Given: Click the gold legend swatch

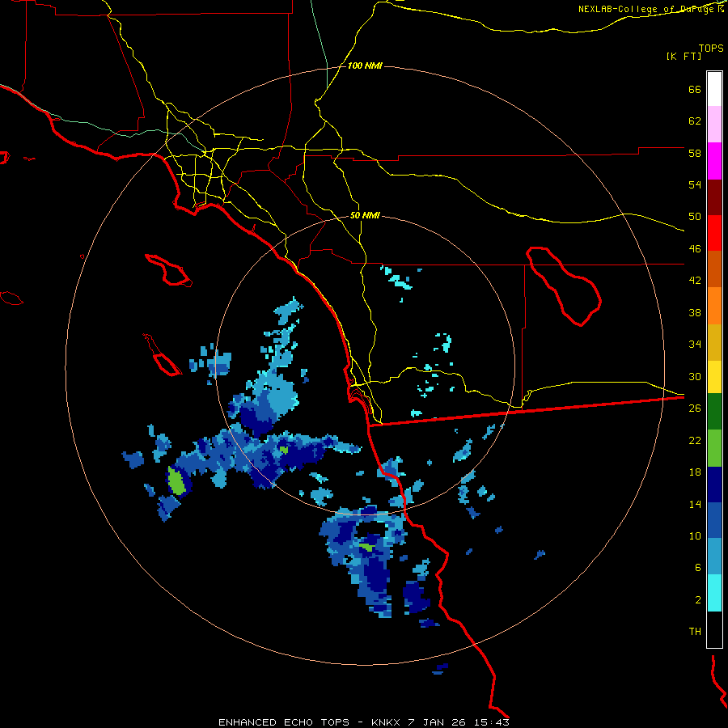Looking at the screenshot, I should coord(714,342).
